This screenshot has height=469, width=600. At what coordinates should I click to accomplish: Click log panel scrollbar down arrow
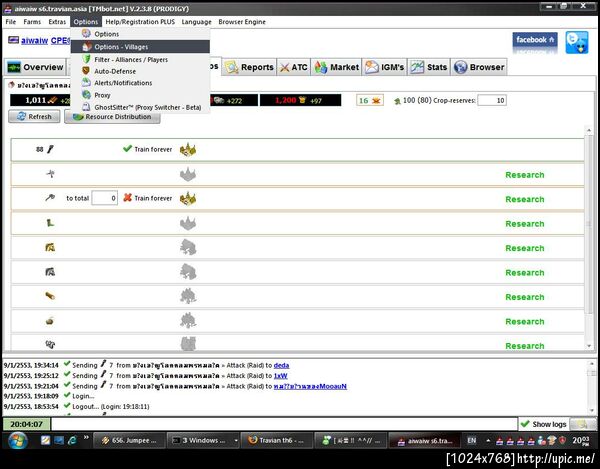(x=592, y=411)
